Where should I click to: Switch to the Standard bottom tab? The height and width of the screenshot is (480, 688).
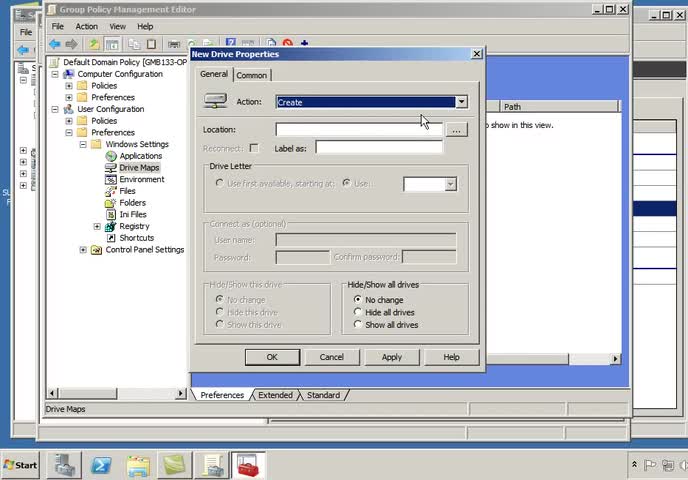[x=323, y=395]
